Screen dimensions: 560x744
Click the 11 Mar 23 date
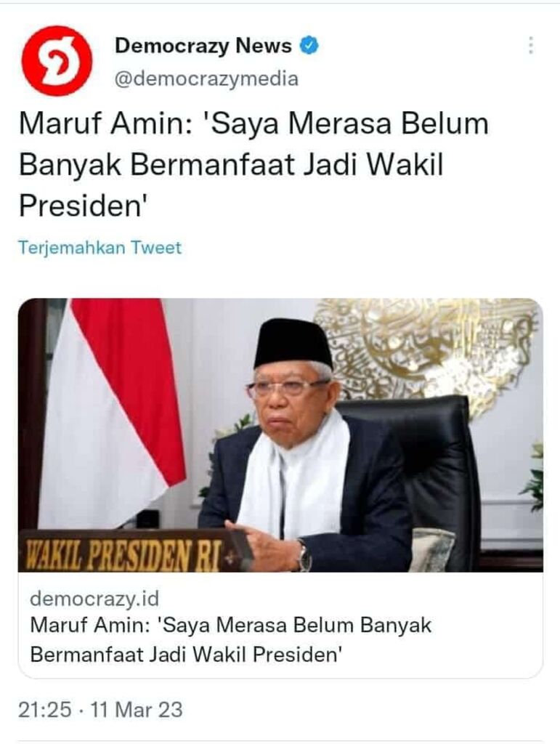pyautogui.click(x=137, y=710)
